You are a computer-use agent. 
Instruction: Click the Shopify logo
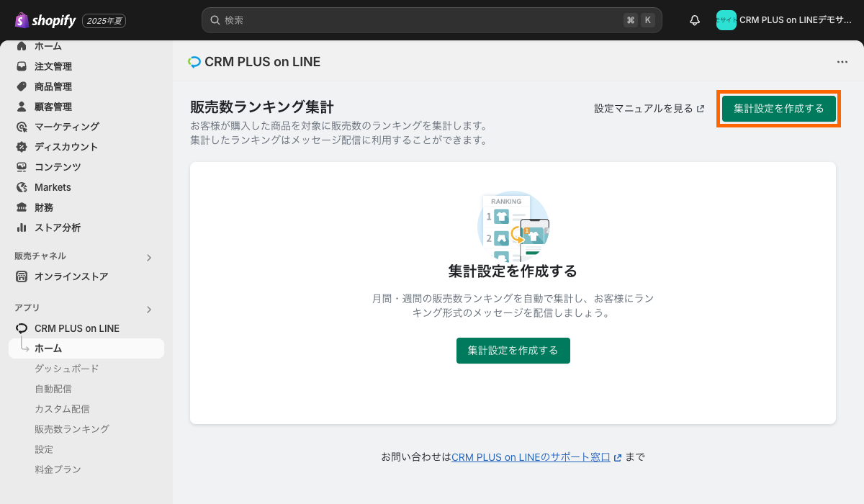pos(45,20)
